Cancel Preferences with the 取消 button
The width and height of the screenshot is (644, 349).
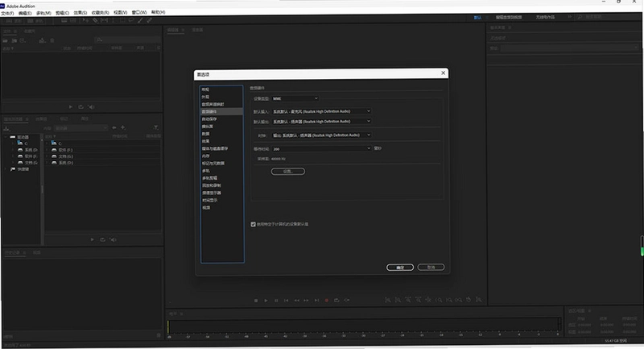[x=431, y=268]
